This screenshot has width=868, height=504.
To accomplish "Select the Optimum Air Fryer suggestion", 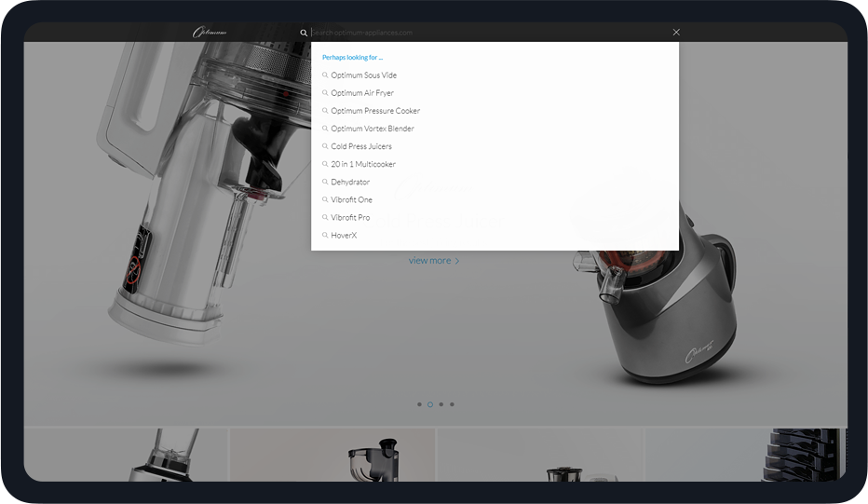I will tap(362, 93).
